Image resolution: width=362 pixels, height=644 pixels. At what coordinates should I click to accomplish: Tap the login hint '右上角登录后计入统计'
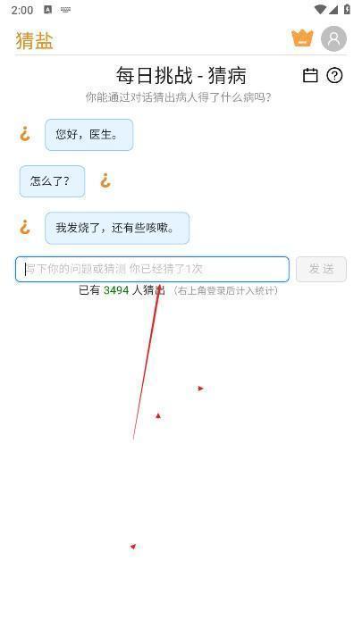click(x=225, y=291)
